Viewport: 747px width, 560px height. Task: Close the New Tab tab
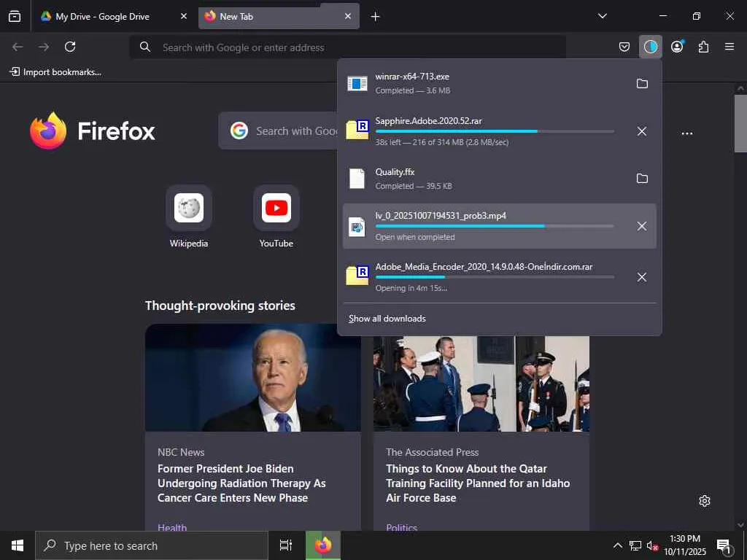tap(348, 16)
